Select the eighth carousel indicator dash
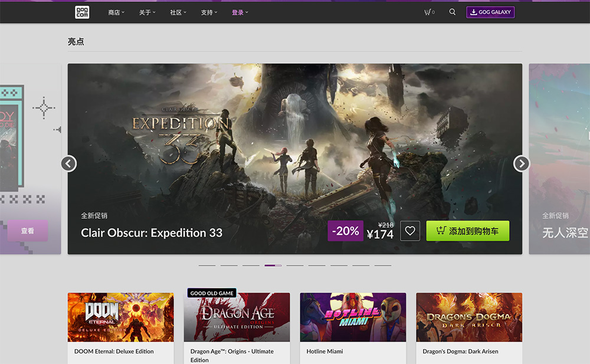Screen dimensions: 590x364 361,265
